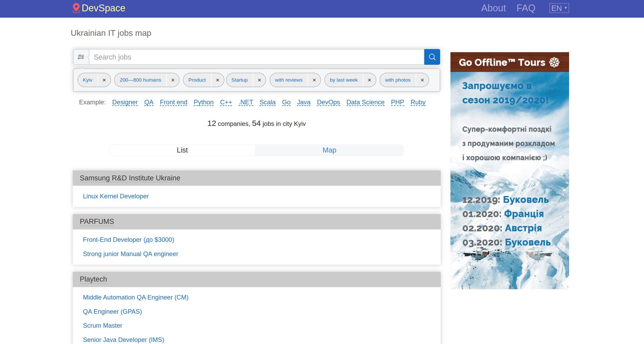Click the DevSpace location pin logo

[x=76, y=8]
